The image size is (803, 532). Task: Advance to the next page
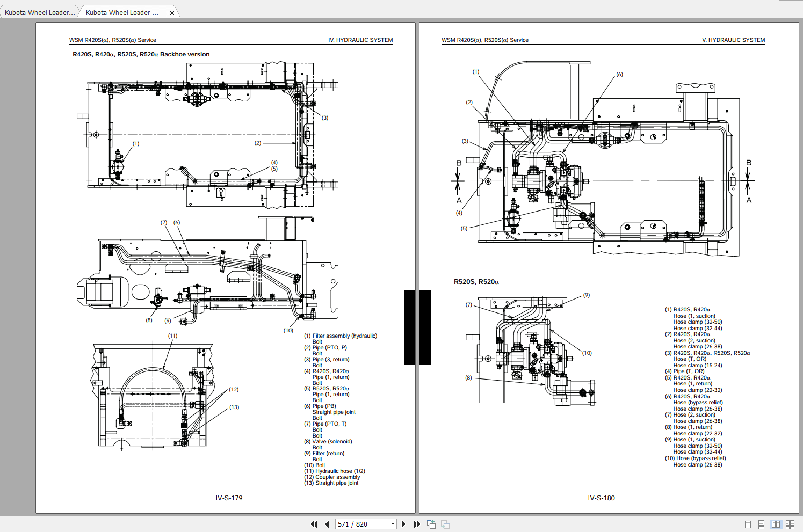pyautogui.click(x=403, y=524)
